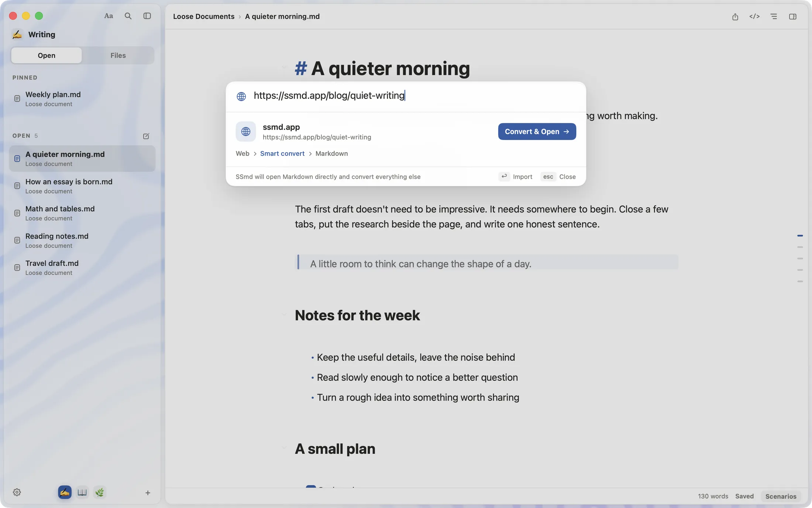Click the 130 words counter
The height and width of the screenshot is (508, 812).
click(x=713, y=496)
